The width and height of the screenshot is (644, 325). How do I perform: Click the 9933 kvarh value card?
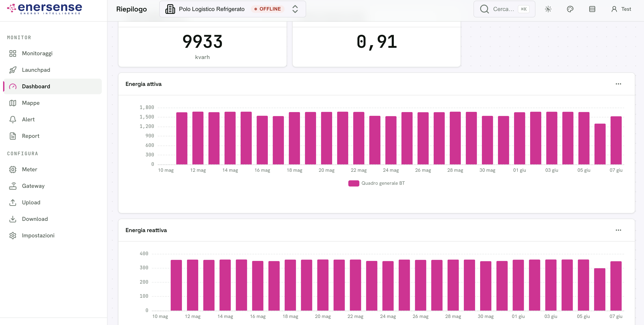point(202,44)
